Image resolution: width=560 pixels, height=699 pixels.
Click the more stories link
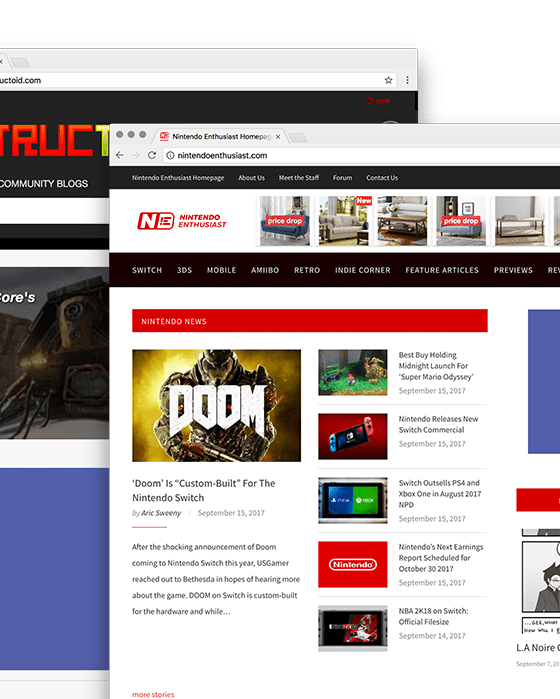[153, 695]
